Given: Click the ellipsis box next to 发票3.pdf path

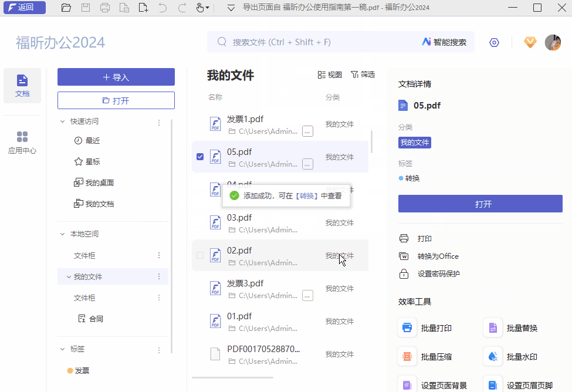Looking at the screenshot, I should pos(307,296).
